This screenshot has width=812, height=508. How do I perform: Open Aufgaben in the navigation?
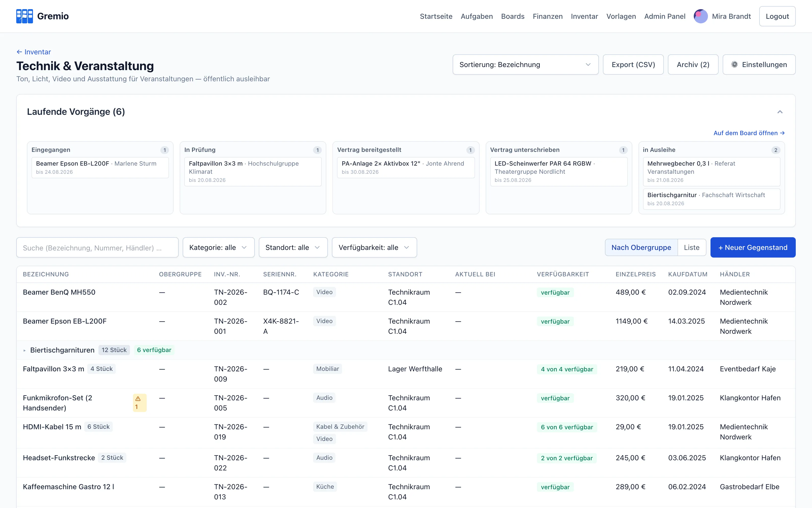pyautogui.click(x=477, y=16)
